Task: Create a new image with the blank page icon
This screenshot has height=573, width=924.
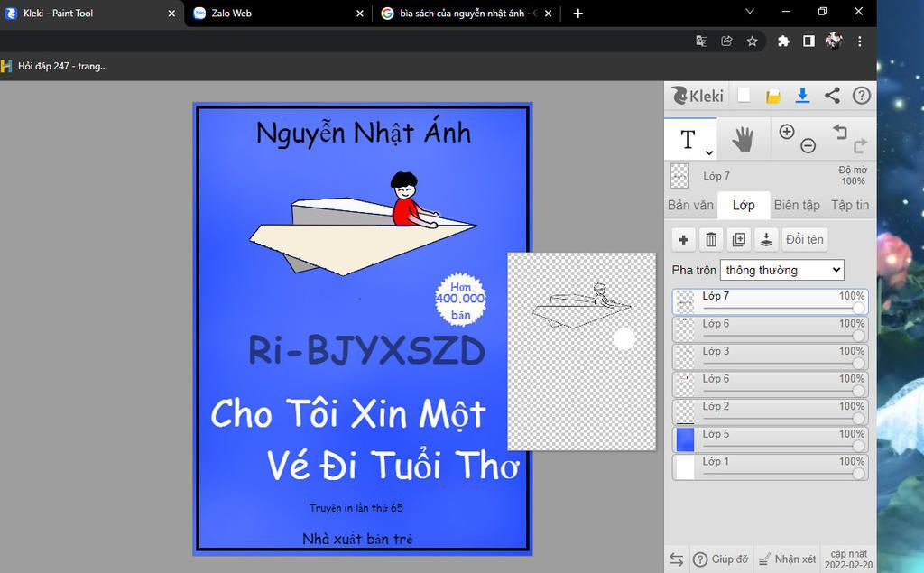Action: (x=744, y=96)
